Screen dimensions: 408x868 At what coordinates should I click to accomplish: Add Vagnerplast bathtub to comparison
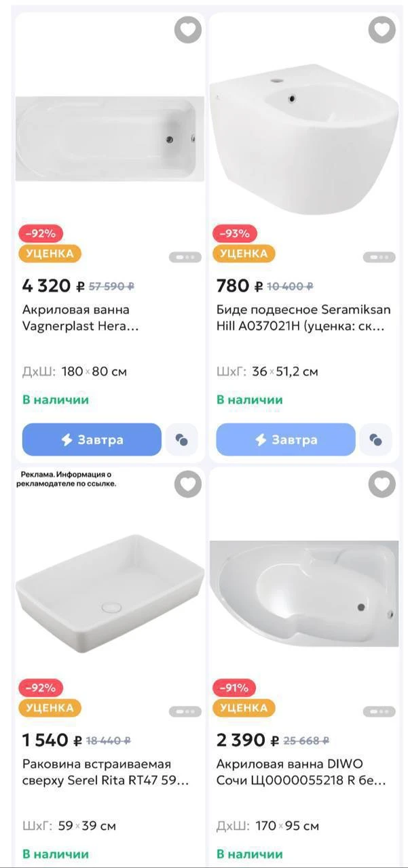(x=181, y=439)
